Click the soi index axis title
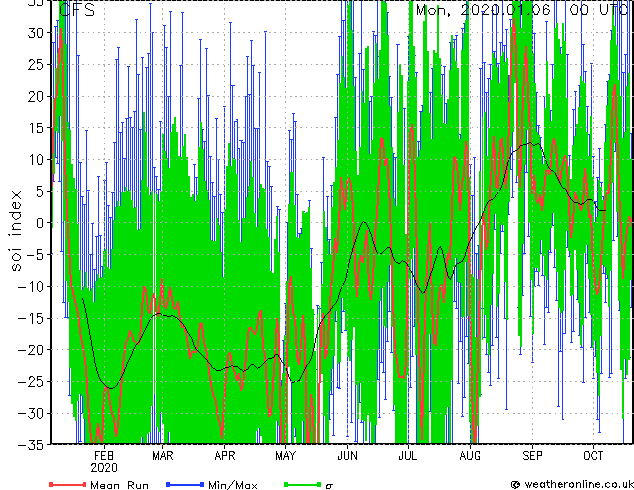This screenshot has width=634, height=490. coord(16,230)
